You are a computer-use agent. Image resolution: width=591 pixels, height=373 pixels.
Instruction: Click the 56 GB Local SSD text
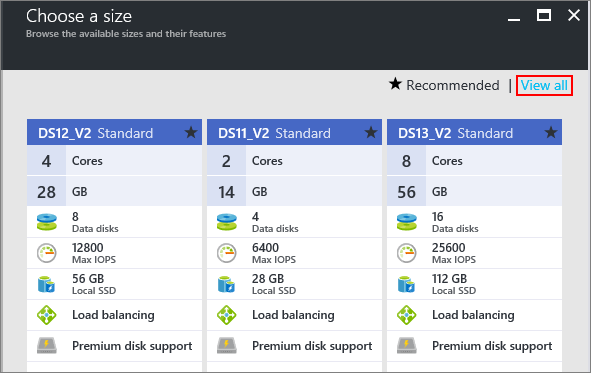(94, 284)
